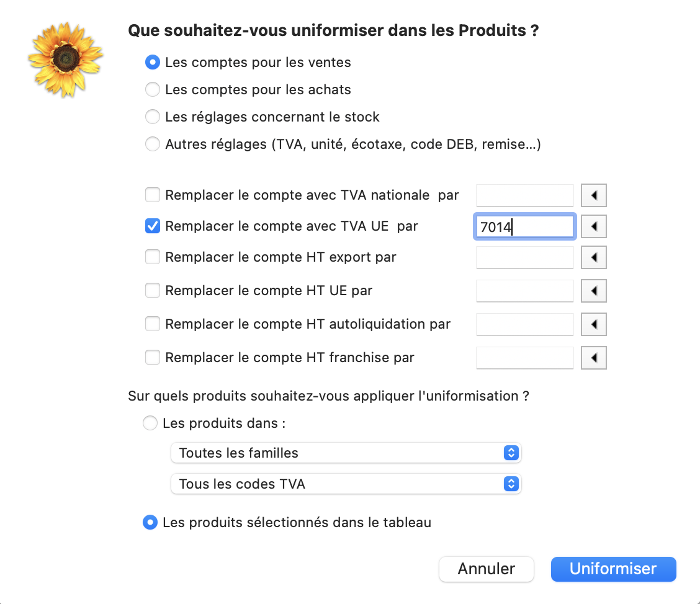Screen dimensions: 700x604
Task: Click the arrow button beside TVA nationale field
Action: 593,195
